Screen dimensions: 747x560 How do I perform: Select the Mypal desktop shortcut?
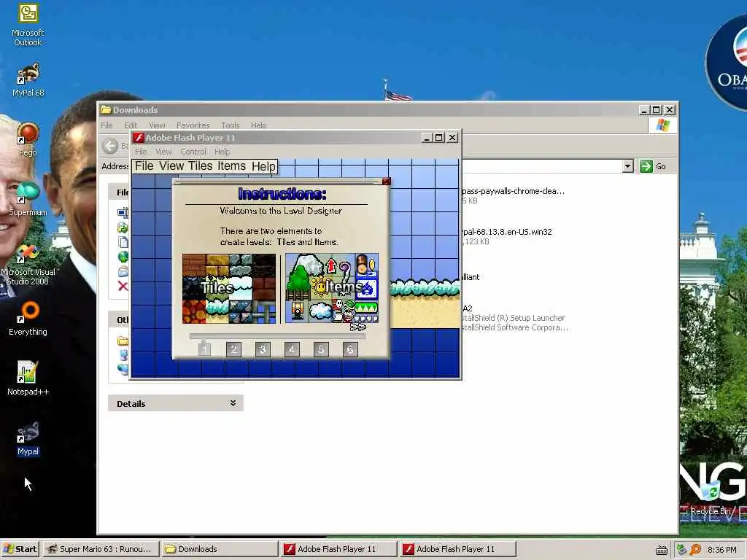pos(28,438)
